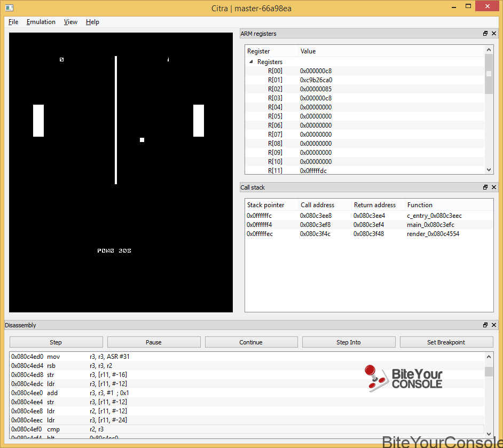The height and width of the screenshot is (448, 503).
Task: Click return address 0x080c3f48
Action: [x=368, y=234]
